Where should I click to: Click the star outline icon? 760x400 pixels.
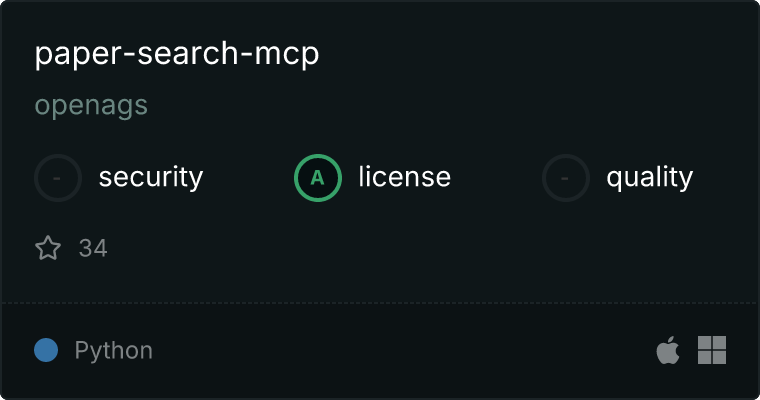click(48, 248)
